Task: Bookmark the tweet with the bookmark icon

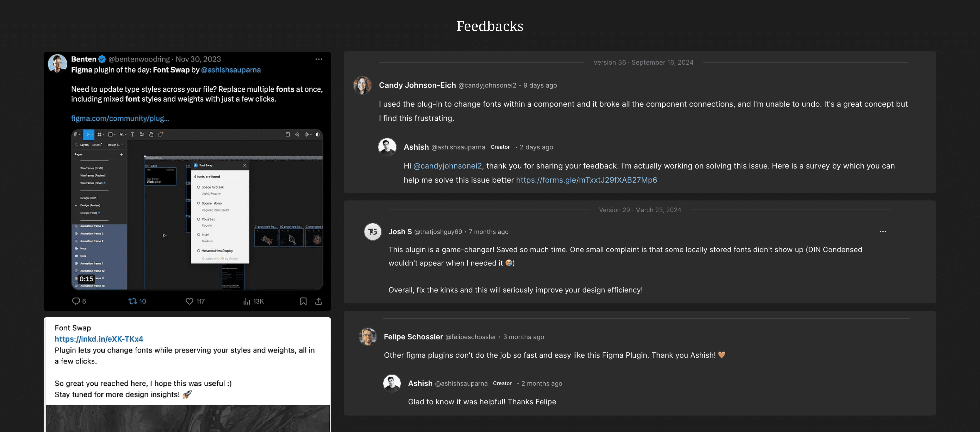Action: pos(303,301)
